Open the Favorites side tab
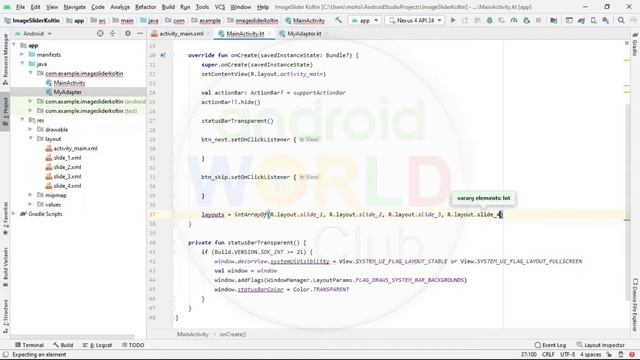The height and width of the screenshot is (360, 640). point(5,218)
